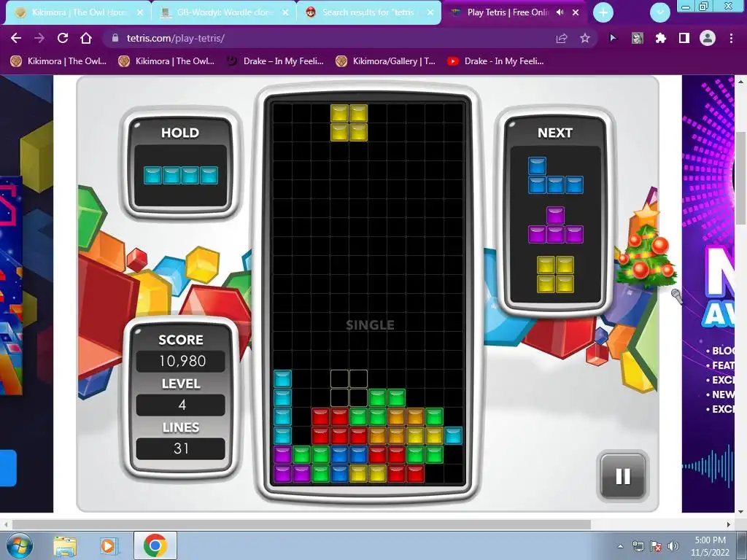Open the Chrome three-dot menu
747x560 pixels.
[x=731, y=38]
